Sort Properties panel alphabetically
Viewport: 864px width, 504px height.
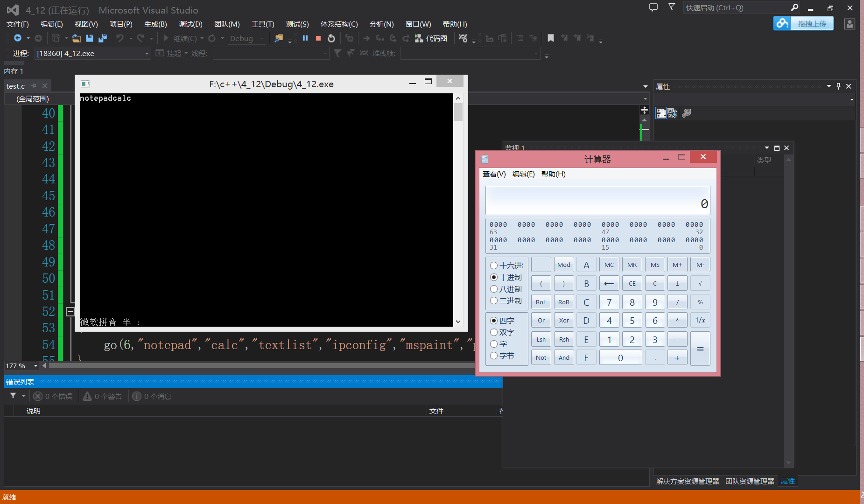click(x=672, y=113)
